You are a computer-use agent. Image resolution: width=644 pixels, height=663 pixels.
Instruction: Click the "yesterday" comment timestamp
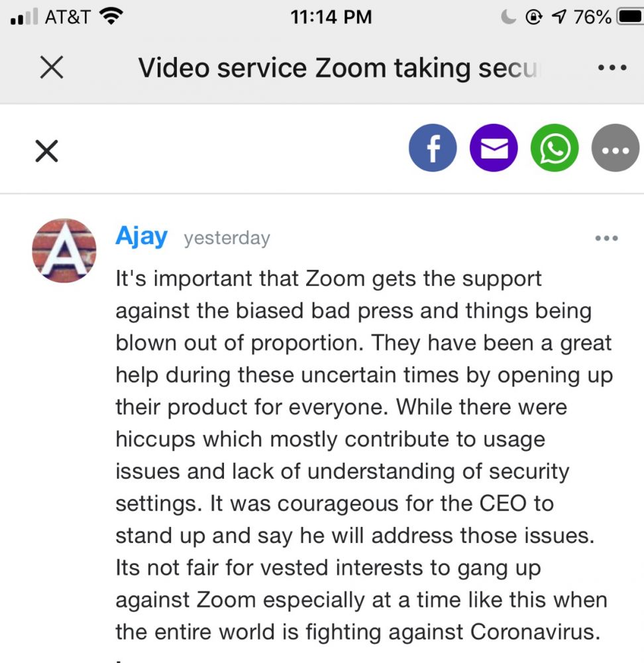click(227, 238)
